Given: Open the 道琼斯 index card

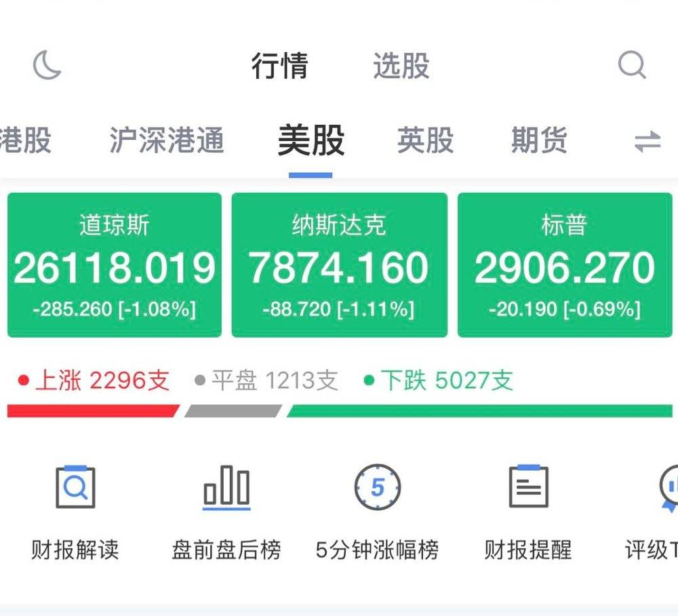Looking at the screenshot, I should click(x=115, y=265).
